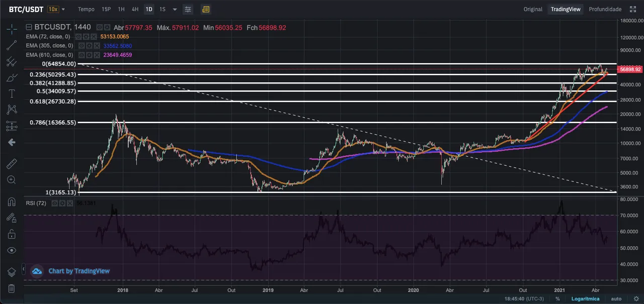Toggle percent scale button
The image size is (644, 304).
[557, 298]
